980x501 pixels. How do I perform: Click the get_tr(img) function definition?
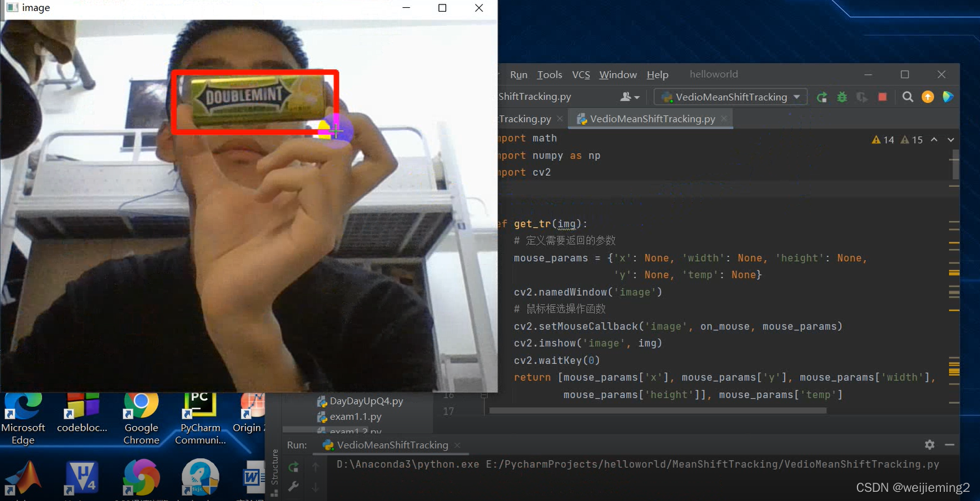coord(543,224)
